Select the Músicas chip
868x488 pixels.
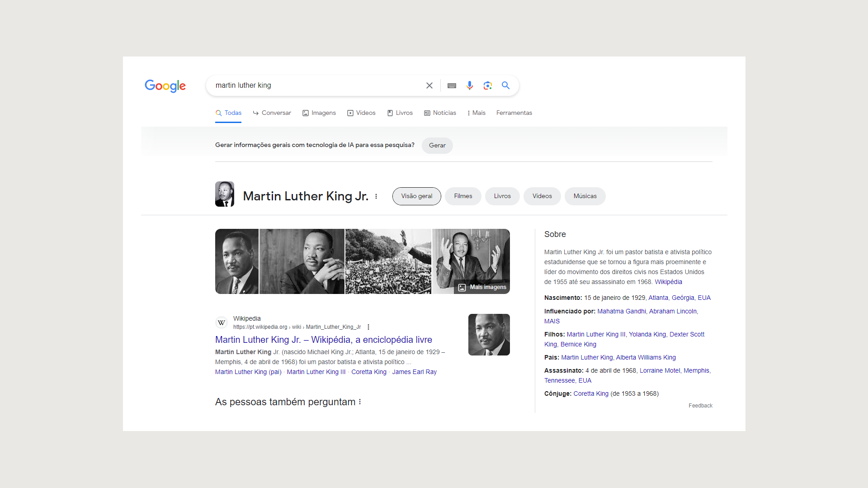pos(585,196)
